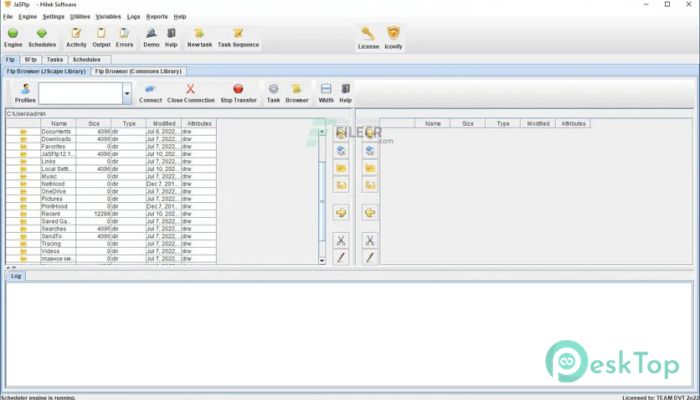Select the Downloads folder row
The width and height of the screenshot is (700, 400).
point(111,139)
